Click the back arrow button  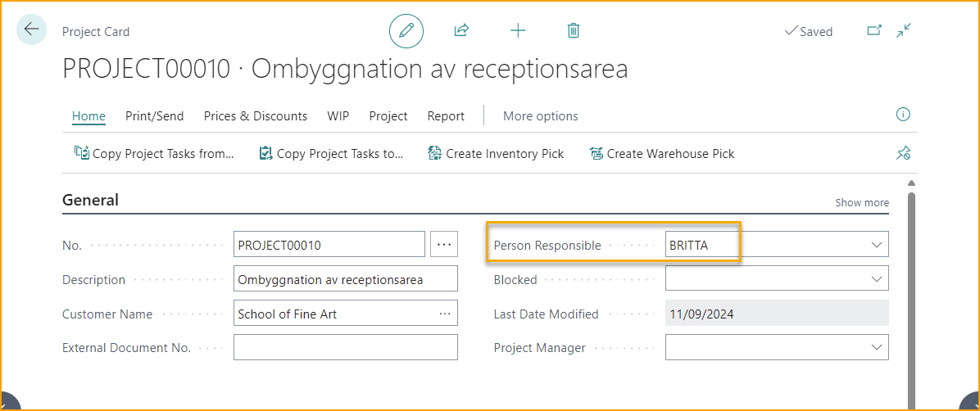pos(31,30)
